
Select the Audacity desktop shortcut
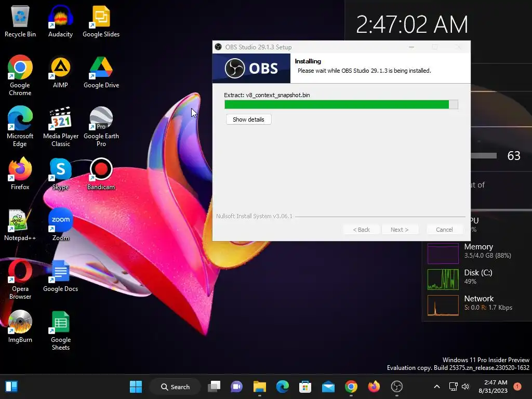click(x=60, y=21)
